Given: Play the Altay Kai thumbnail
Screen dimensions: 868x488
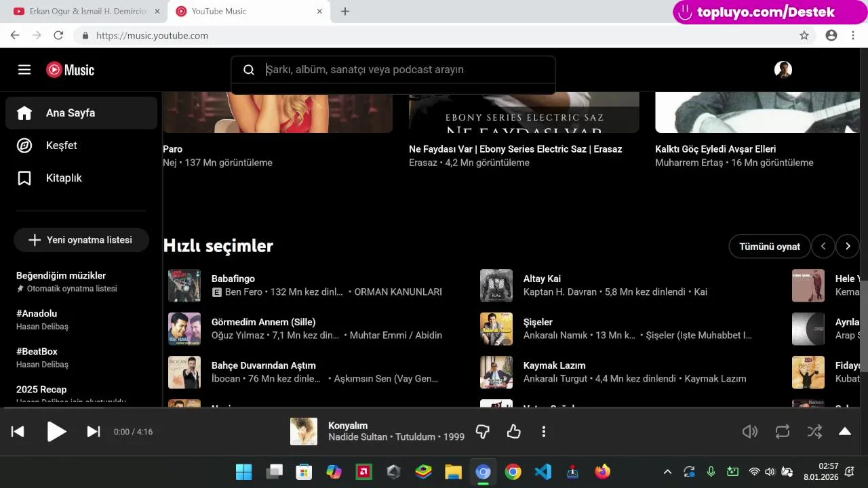Looking at the screenshot, I should (x=496, y=285).
